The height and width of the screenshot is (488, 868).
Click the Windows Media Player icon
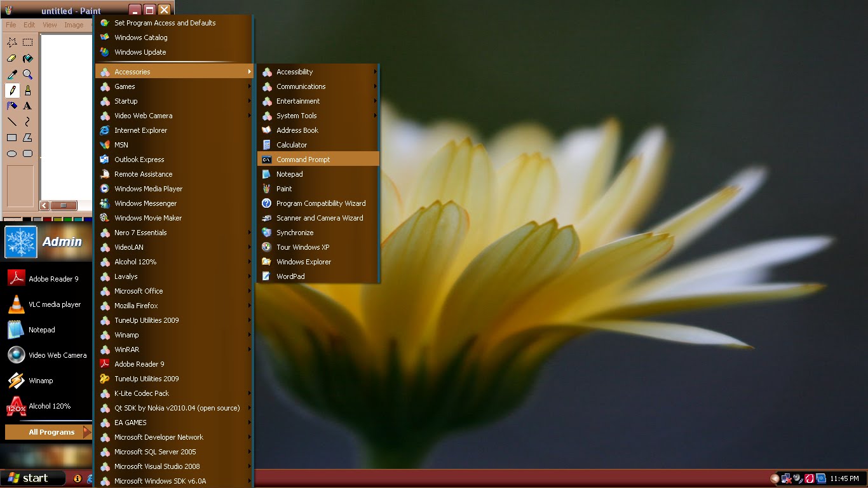[105, 189]
